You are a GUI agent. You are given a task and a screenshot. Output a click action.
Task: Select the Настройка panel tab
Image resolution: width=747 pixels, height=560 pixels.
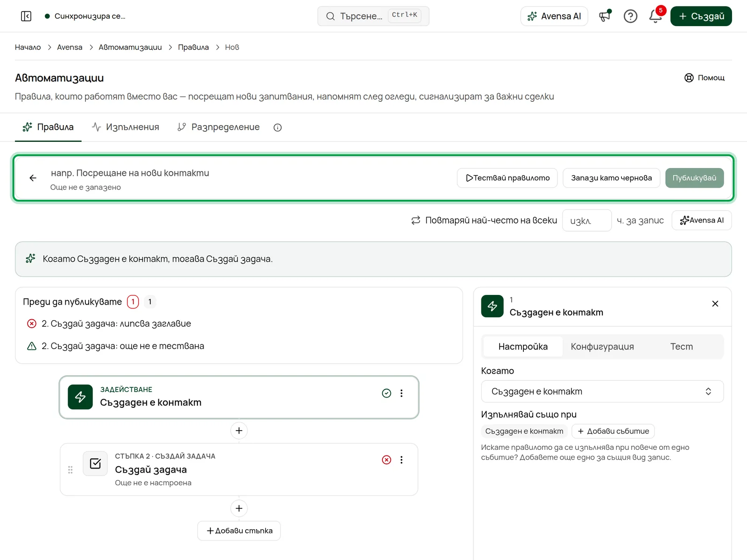point(523,347)
